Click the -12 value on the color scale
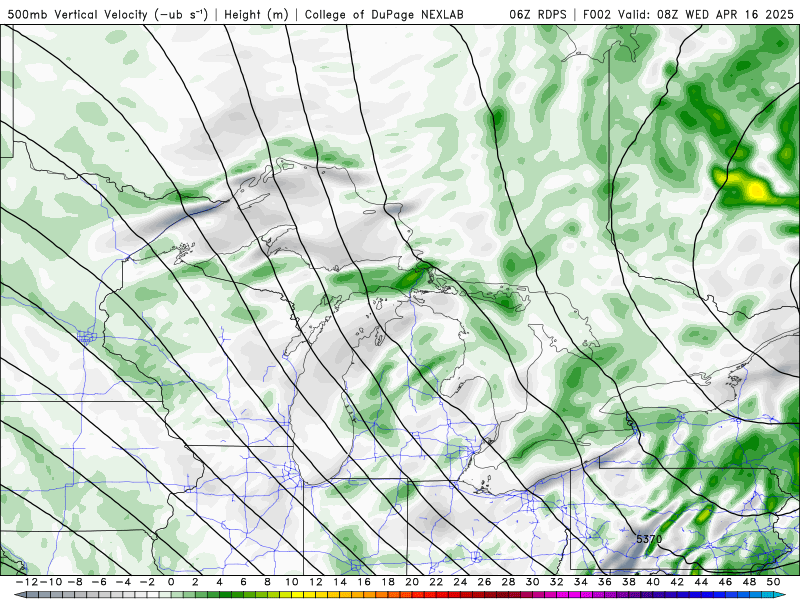The image size is (800, 600). click(x=27, y=582)
